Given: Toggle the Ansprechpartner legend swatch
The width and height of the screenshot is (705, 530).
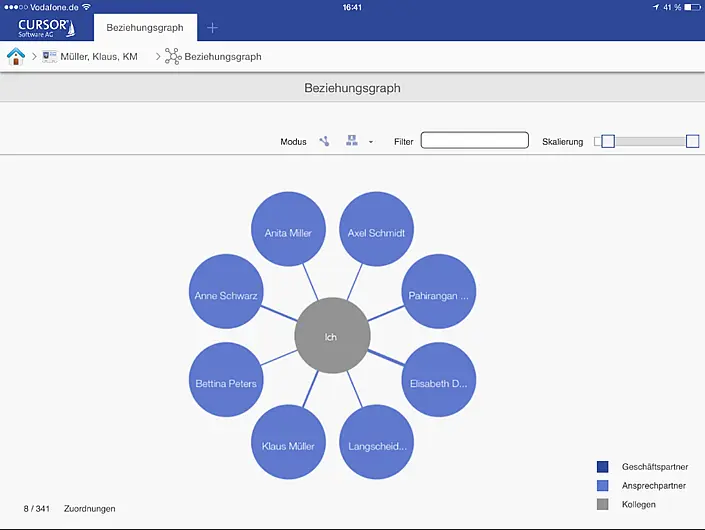Looking at the screenshot, I should coord(602,486).
